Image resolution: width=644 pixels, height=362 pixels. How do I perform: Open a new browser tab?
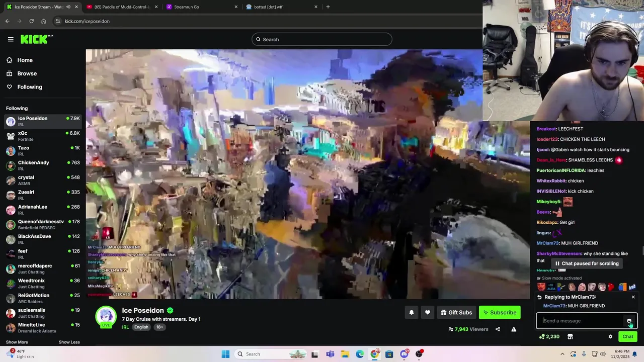(x=328, y=7)
